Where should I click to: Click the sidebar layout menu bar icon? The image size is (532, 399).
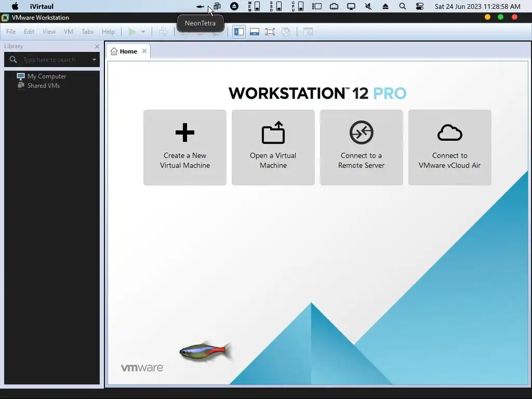[x=317, y=6]
